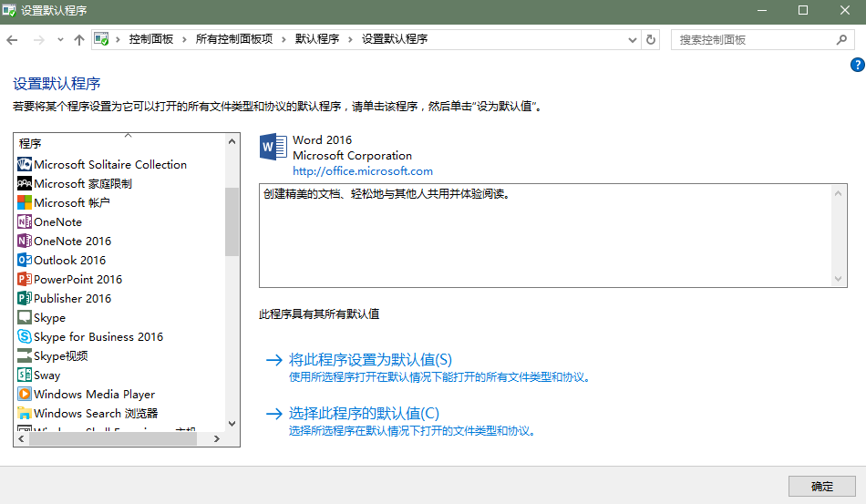
Task: Click the Windows Search 浏览器 icon
Action: pyautogui.click(x=25, y=414)
